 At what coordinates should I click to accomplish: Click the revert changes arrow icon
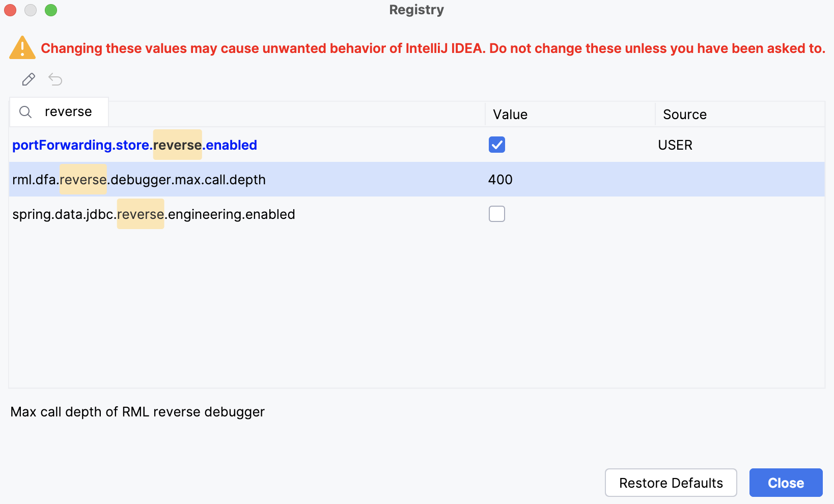[x=55, y=79]
